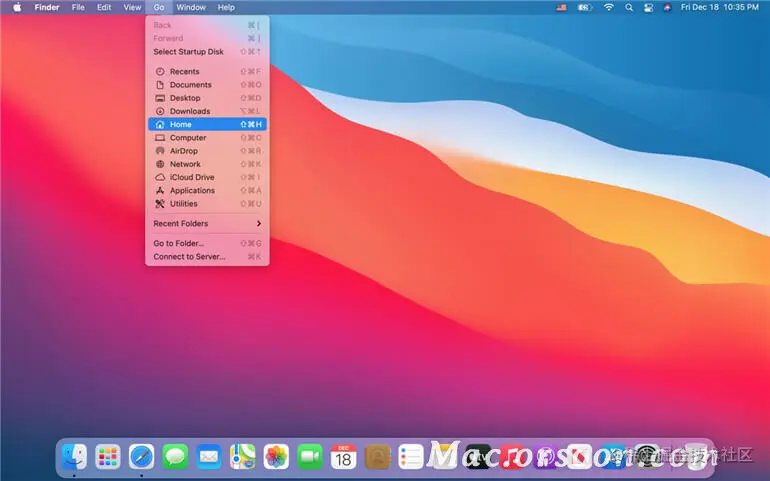Launch Maps from the Dock

[243, 457]
